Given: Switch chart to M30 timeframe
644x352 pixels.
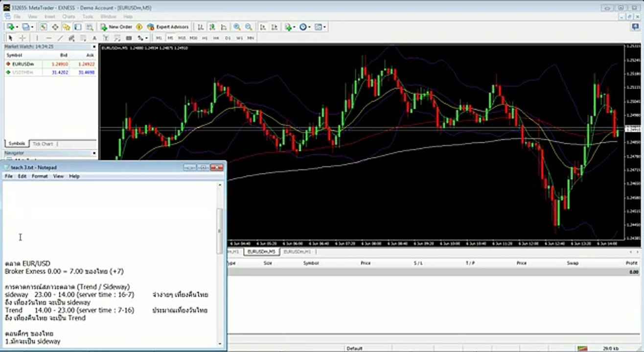Looking at the screenshot, I should point(193,38).
